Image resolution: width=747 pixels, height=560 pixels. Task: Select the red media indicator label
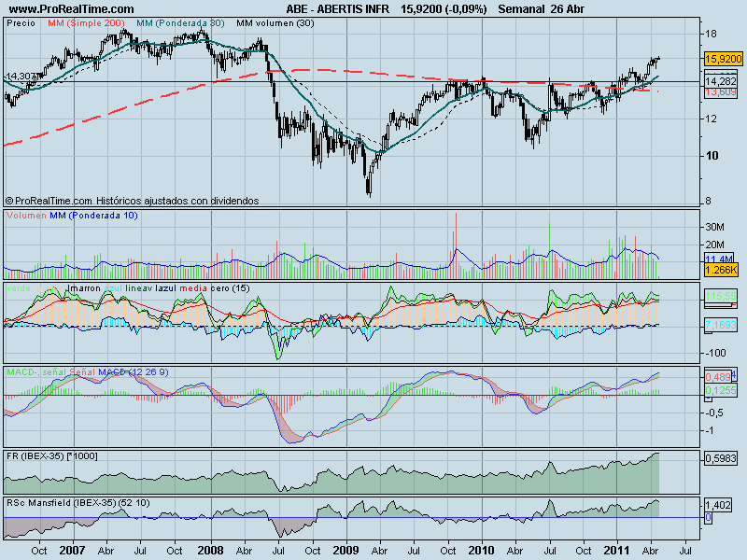pos(193,288)
